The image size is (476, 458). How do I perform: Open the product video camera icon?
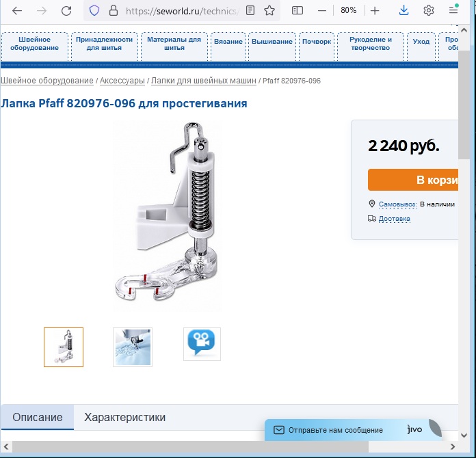202,344
